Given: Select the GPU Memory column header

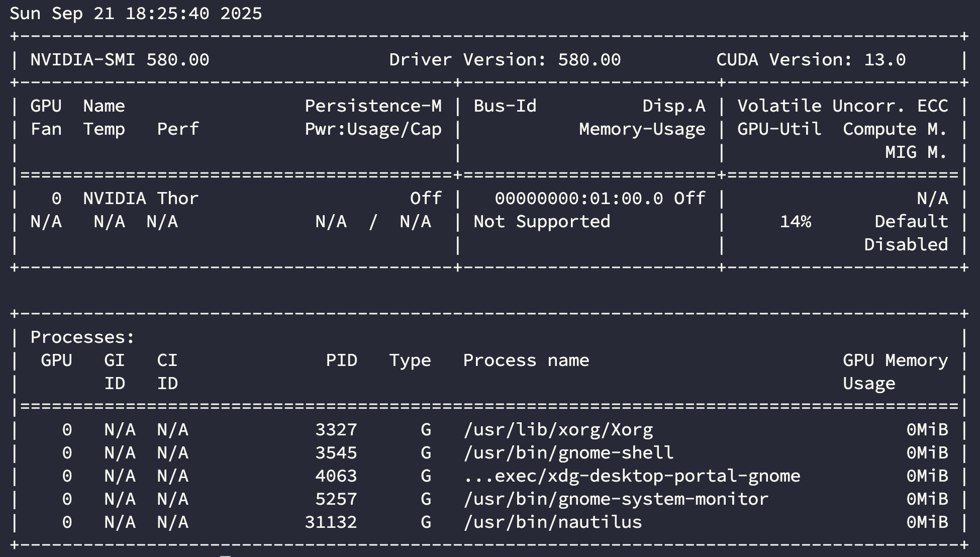Looking at the screenshot, I should tap(896, 361).
